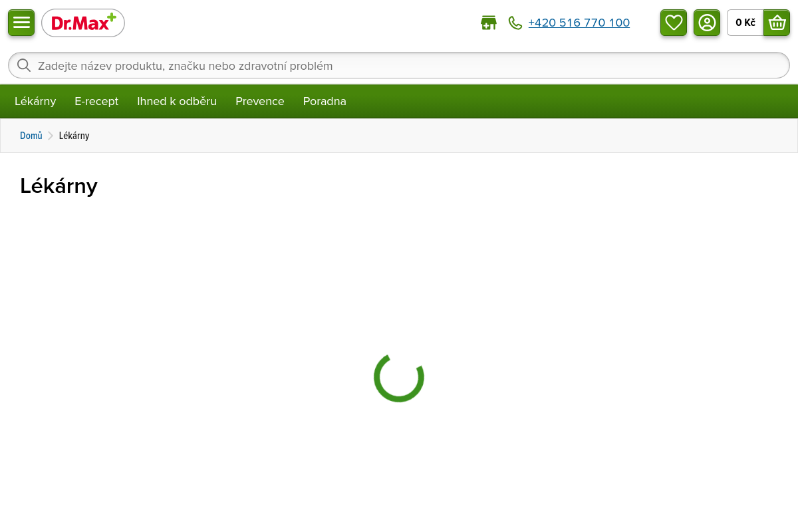Open favorites heart wishlist
798x532 pixels.
674,23
